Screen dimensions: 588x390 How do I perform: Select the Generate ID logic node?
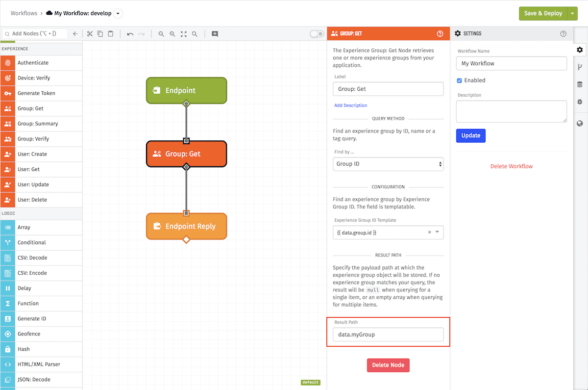point(41,319)
